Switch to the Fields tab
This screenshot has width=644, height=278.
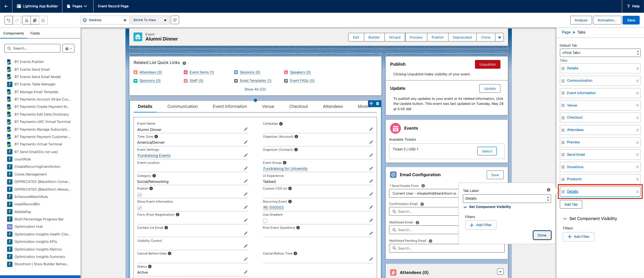tap(35, 33)
